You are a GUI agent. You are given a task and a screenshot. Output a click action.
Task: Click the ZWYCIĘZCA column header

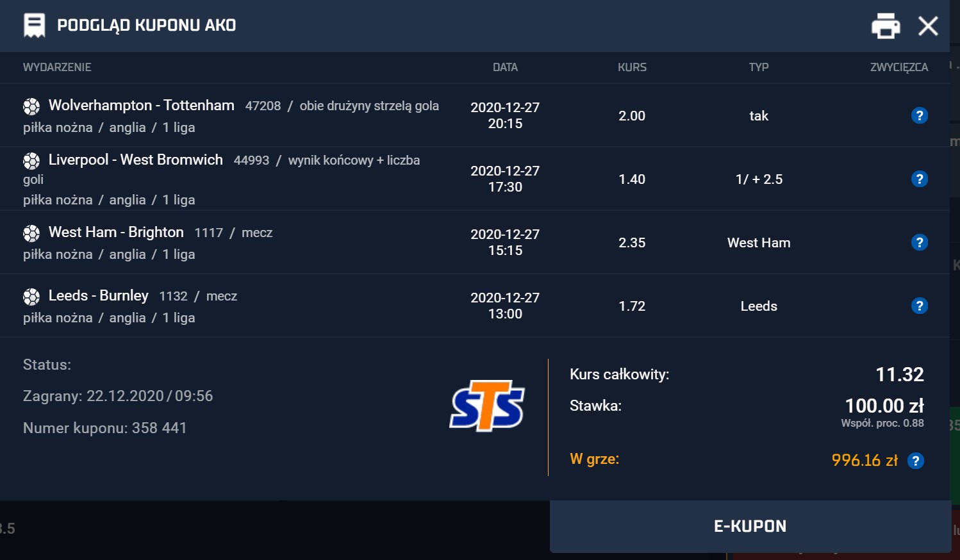[898, 67]
